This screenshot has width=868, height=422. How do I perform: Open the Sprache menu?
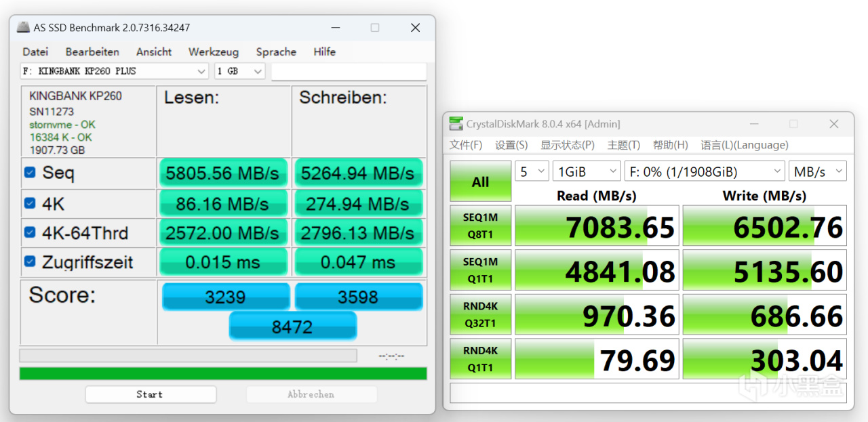(x=276, y=51)
